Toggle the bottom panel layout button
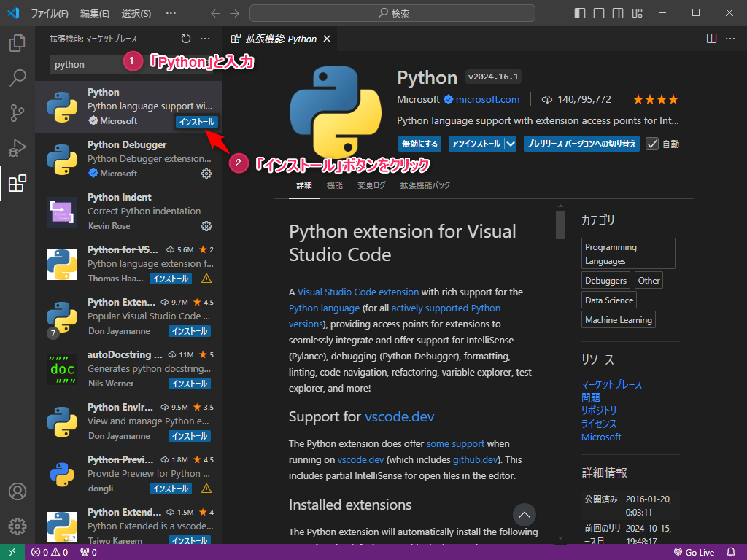Screen dimensions: 747x560 click(x=599, y=13)
